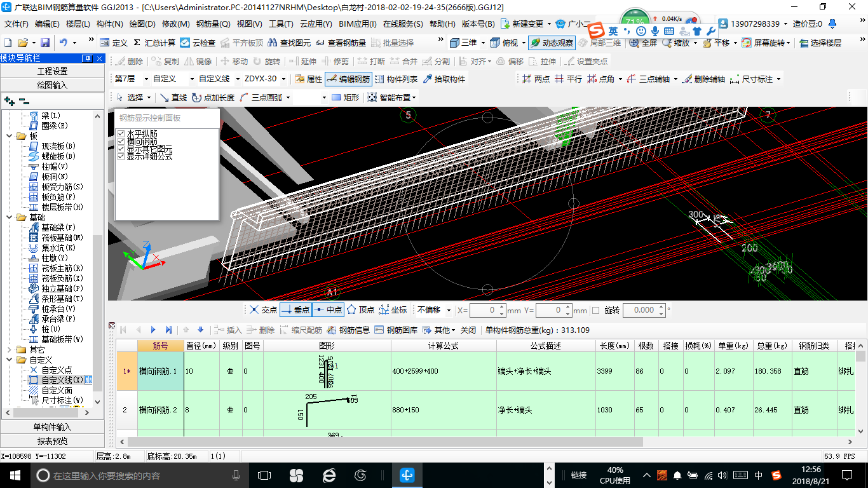This screenshot has height=488, width=868.
Task: Click 平齐板顶 toolbar icon
Action: [241, 43]
